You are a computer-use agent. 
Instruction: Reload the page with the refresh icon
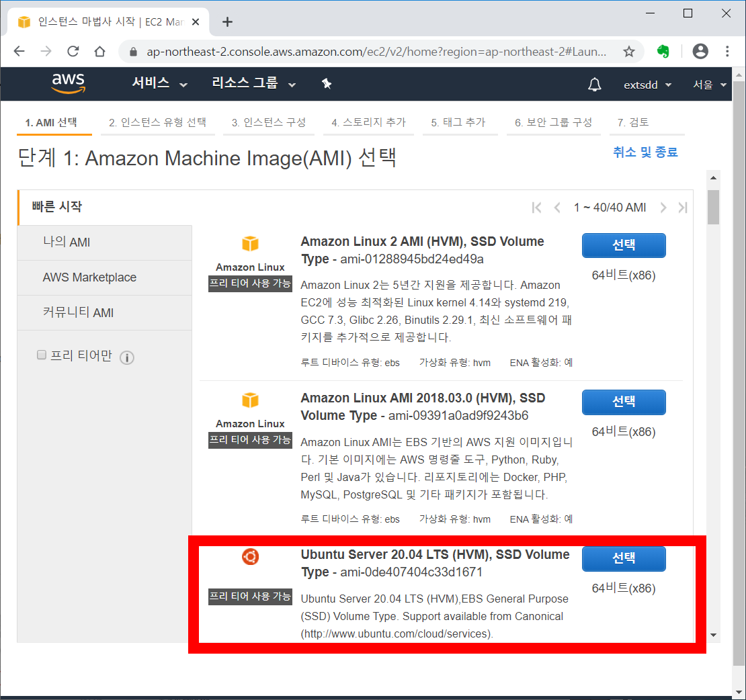pos(73,51)
